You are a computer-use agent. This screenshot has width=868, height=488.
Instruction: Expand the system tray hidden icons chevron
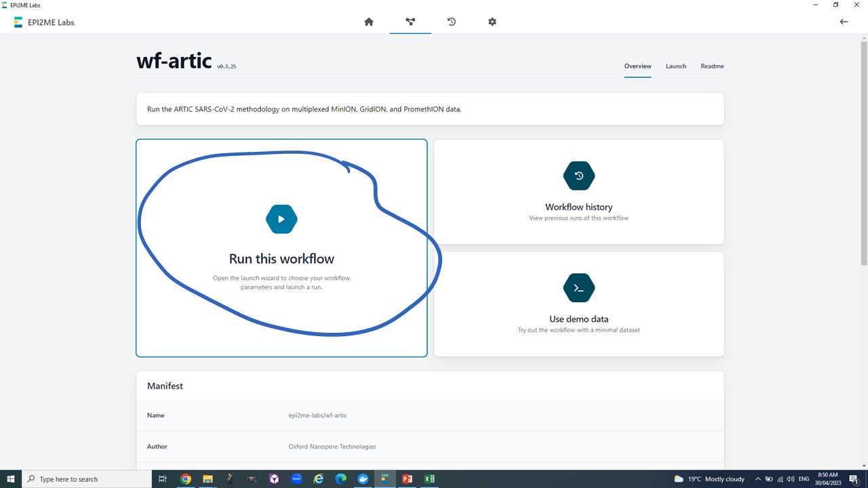click(757, 479)
